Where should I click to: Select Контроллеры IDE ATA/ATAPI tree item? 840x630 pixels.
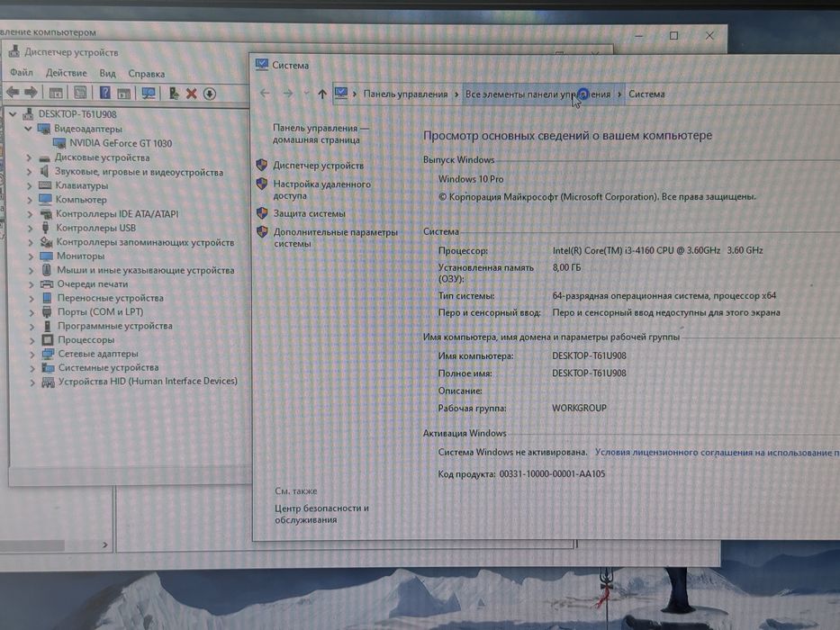click(117, 214)
